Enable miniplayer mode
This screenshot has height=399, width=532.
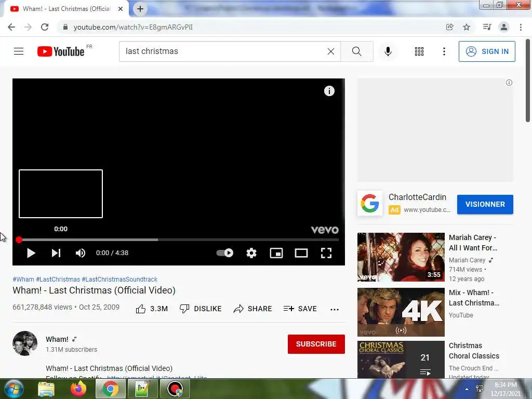point(276,253)
